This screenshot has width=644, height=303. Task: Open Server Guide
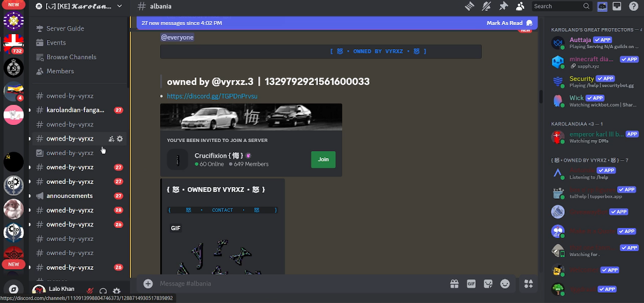pos(65,28)
